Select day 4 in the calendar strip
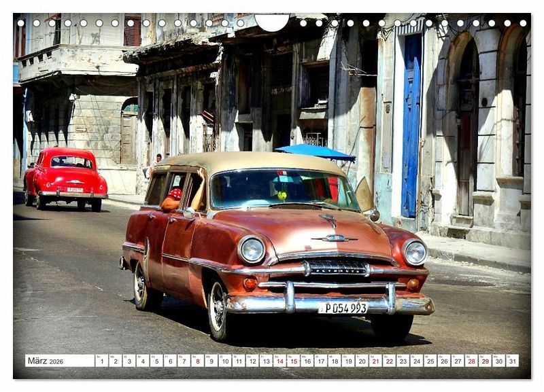 143,361
